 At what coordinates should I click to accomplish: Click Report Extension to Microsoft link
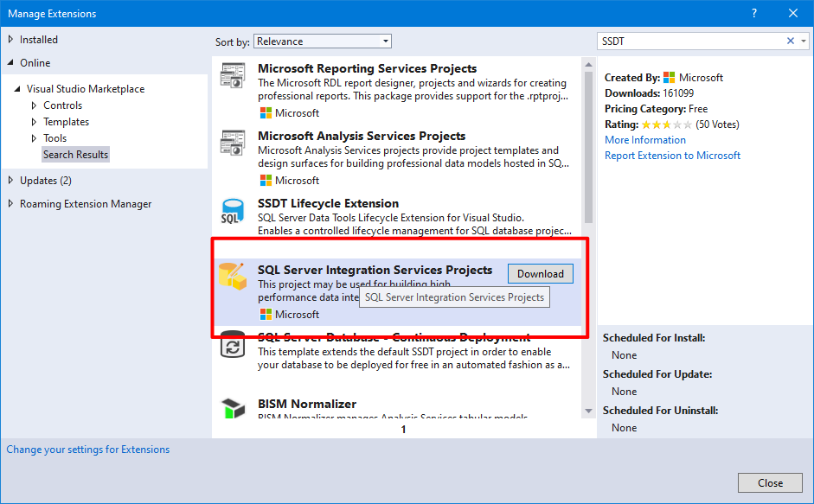672,156
